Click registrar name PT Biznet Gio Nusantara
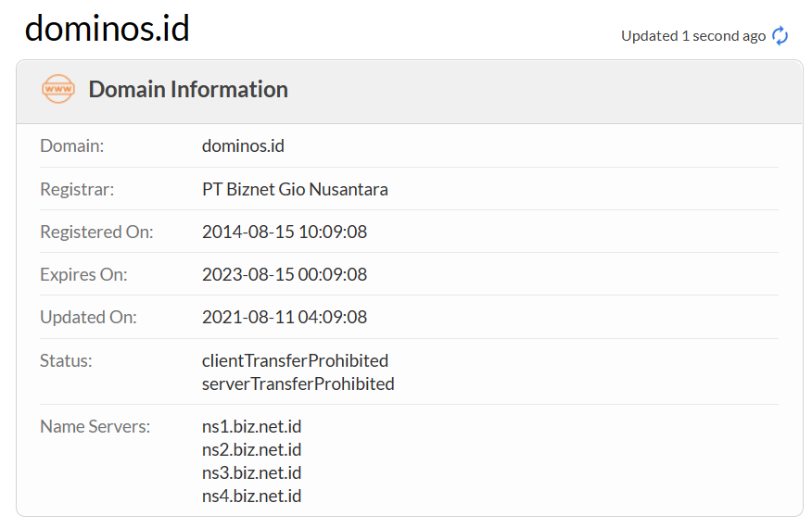Image resolution: width=812 pixels, height=528 pixels. 295,189
